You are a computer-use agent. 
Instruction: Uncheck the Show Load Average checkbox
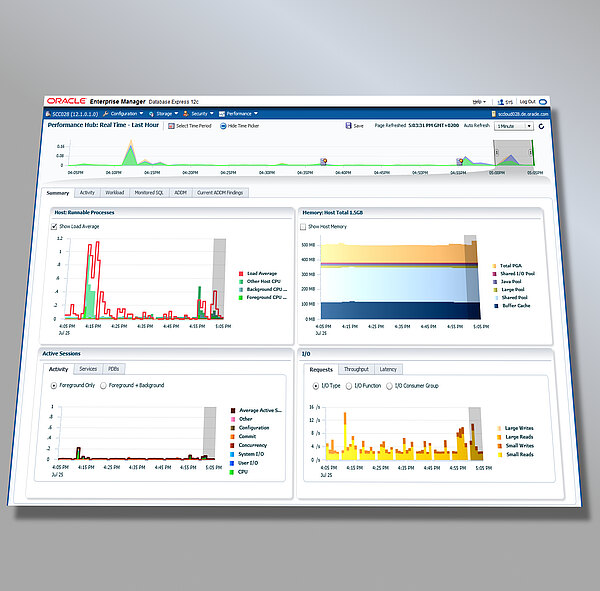point(54,227)
